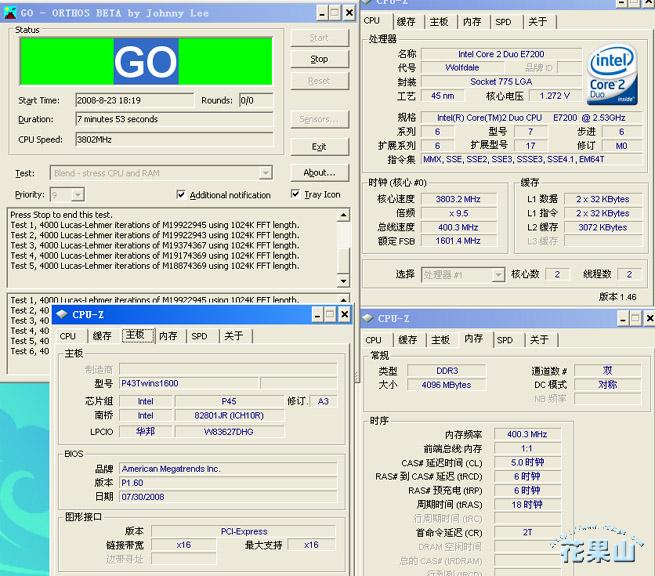
Task: Select 主板 tab in memory CPU-Z window
Action: point(441,340)
